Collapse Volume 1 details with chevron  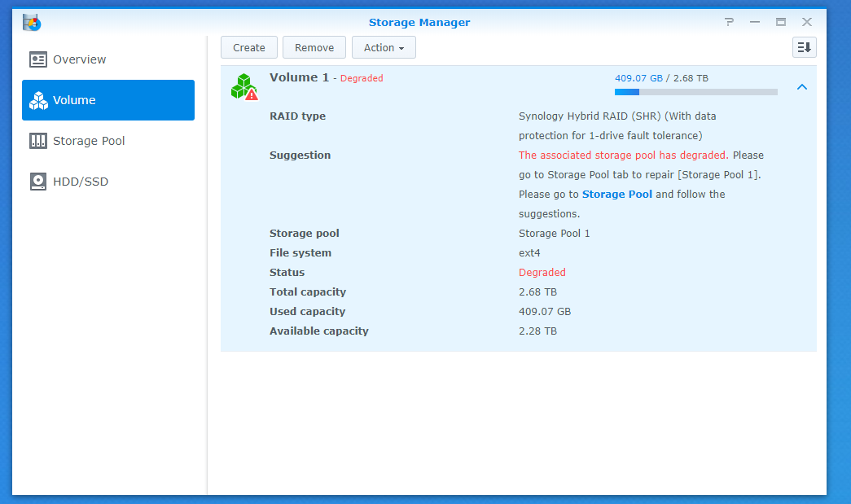pos(802,87)
